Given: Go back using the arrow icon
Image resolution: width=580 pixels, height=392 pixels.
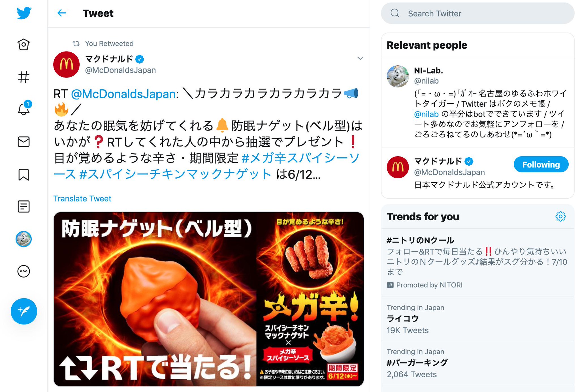Looking at the screenshot, I should (x=62, y=13).
